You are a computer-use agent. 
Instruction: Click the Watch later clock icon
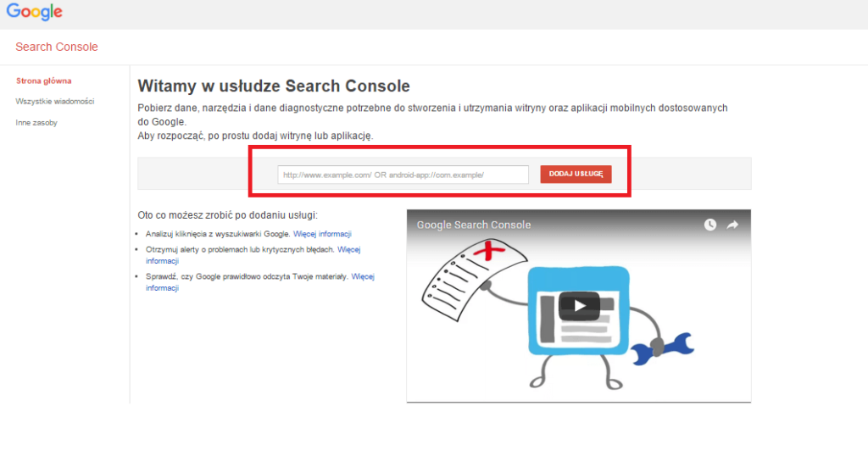[x=710, y=225]
